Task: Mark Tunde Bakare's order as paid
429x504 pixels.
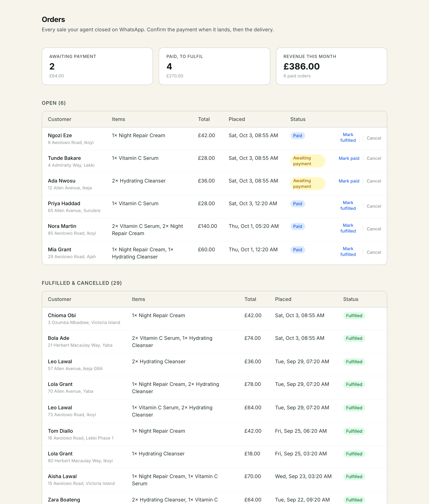Action: click(349, 158)
